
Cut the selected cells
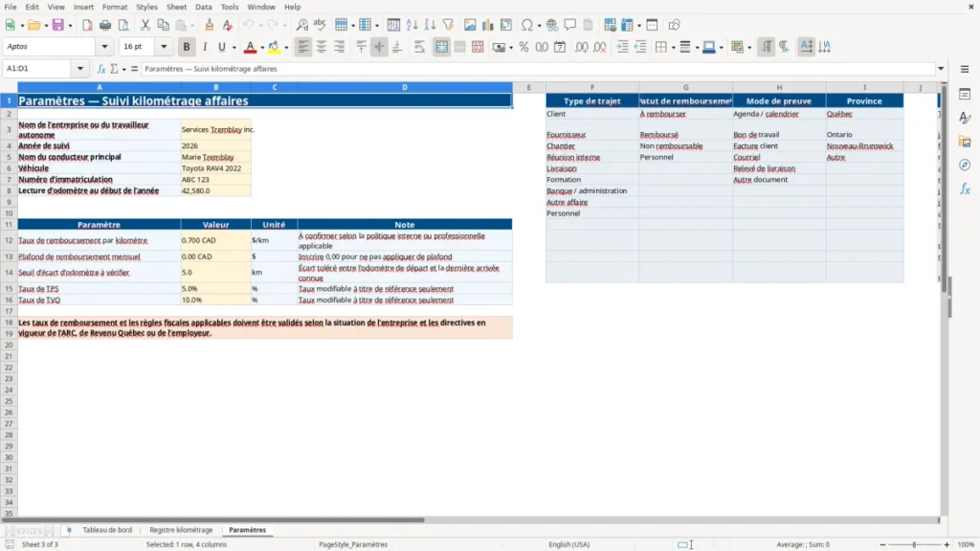[145, 25]
